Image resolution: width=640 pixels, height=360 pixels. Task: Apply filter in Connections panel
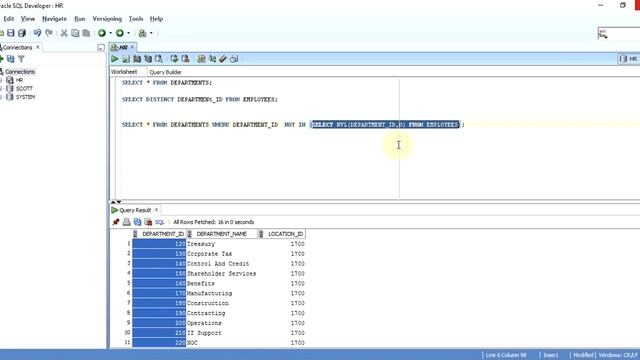pyautogui.click(x=21, y=59)
